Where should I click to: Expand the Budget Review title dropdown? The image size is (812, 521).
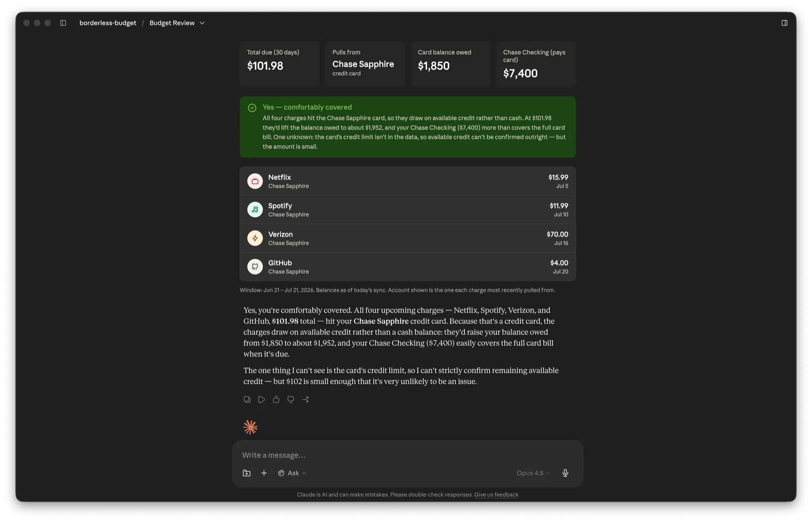coord(202,23)
